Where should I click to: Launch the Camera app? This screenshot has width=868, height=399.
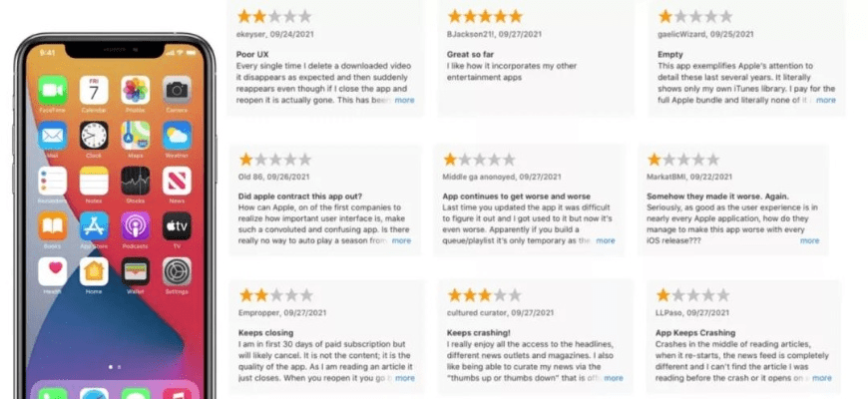point(177,90)
